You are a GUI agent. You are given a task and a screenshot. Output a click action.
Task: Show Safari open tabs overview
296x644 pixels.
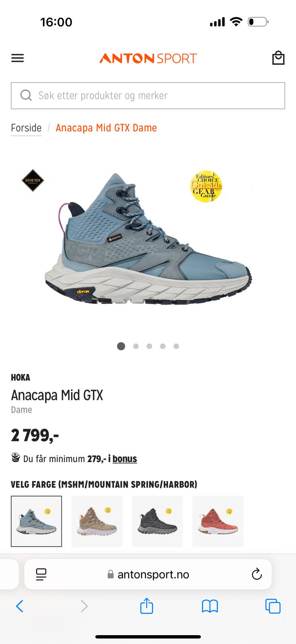[273, 606]
